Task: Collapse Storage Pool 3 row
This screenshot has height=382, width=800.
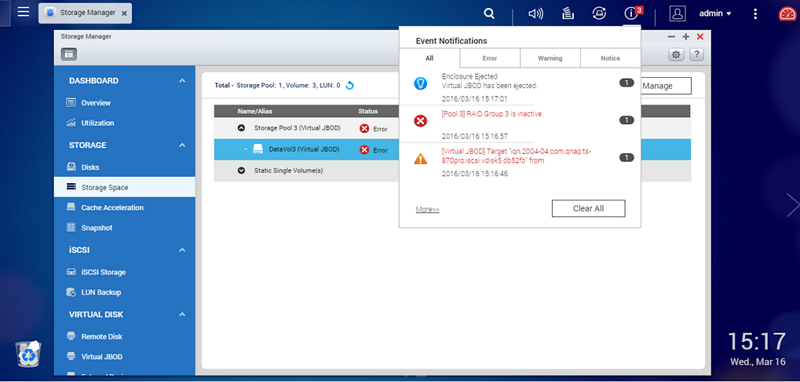Action: tap(242, 128)
